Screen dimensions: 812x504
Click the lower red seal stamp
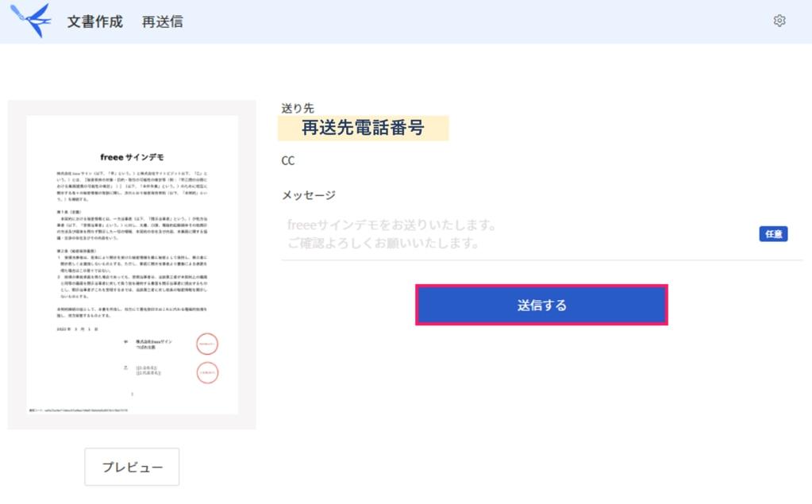[x=207, y=373]
